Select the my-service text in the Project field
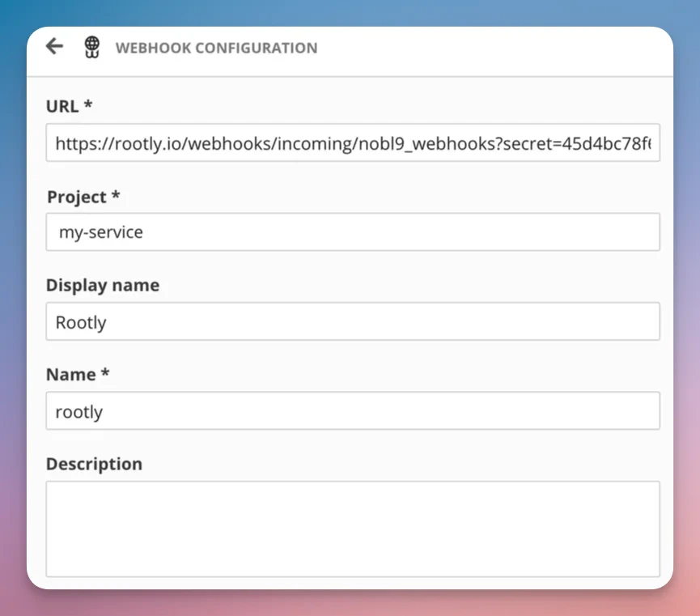Screen dimensions: 700x616 point(101,232)
